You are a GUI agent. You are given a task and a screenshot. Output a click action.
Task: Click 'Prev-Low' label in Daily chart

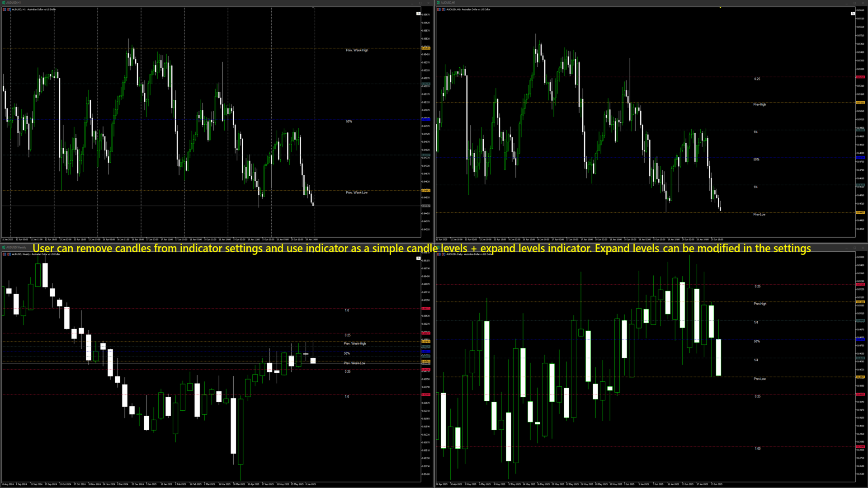pos(759,379)
